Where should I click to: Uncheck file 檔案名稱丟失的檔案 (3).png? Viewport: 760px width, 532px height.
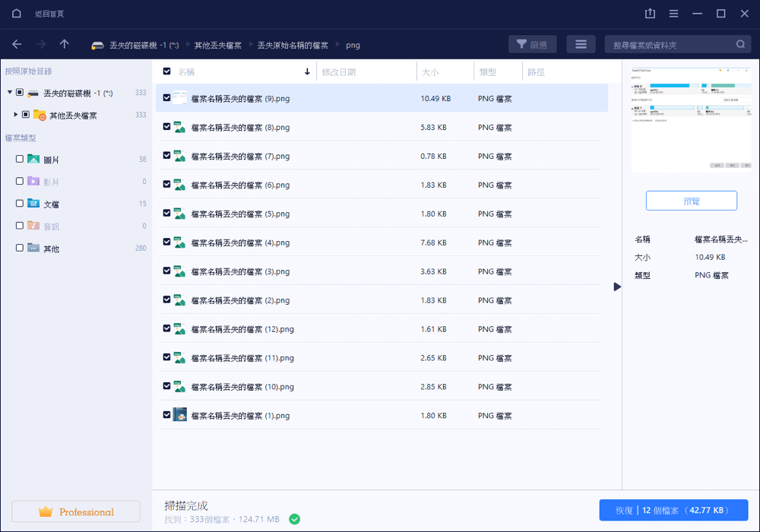pyautogui.click(x=166, y=271)
